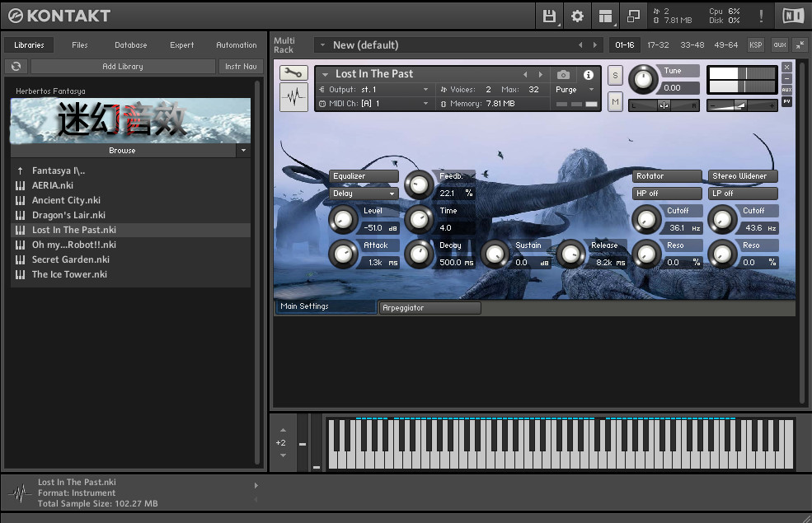This screenshot has height=523, width=812.
Task: Show instrument info icon
Action: coord(589,75)
